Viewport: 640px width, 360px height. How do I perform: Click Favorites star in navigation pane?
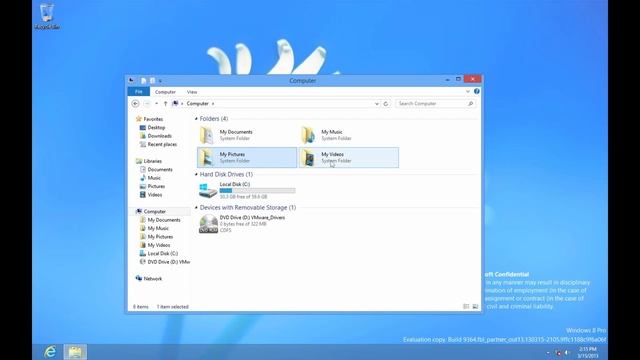[139, 119]
